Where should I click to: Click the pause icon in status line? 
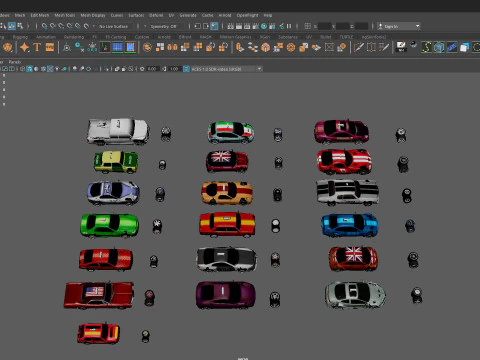pos(289,26)
